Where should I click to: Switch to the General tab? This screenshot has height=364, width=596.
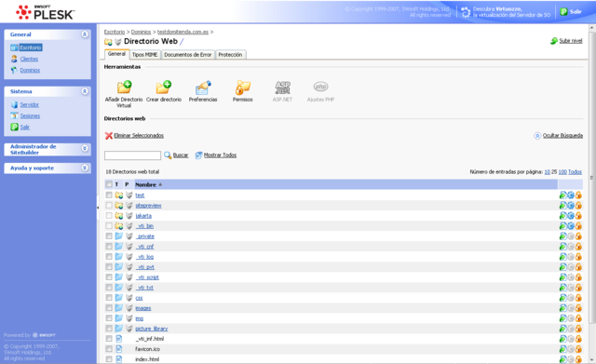(x=116, y=54)
